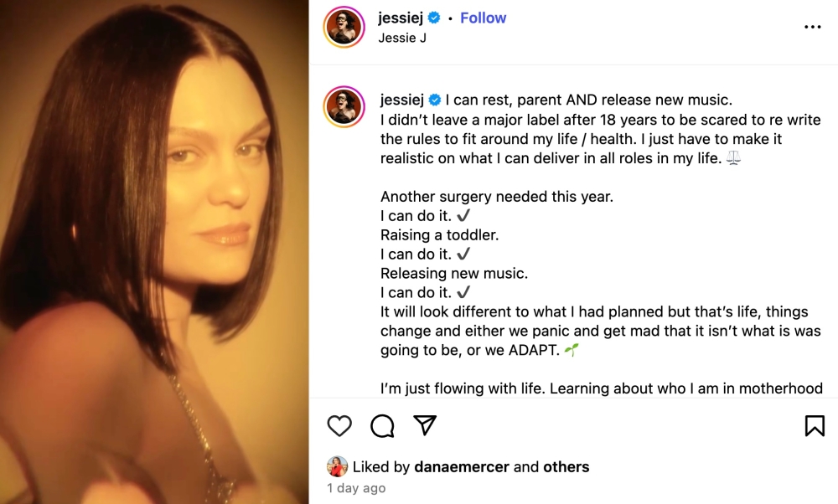
Task: Click the '1 day ago' timestamp
Action: [x=356, y=488]
